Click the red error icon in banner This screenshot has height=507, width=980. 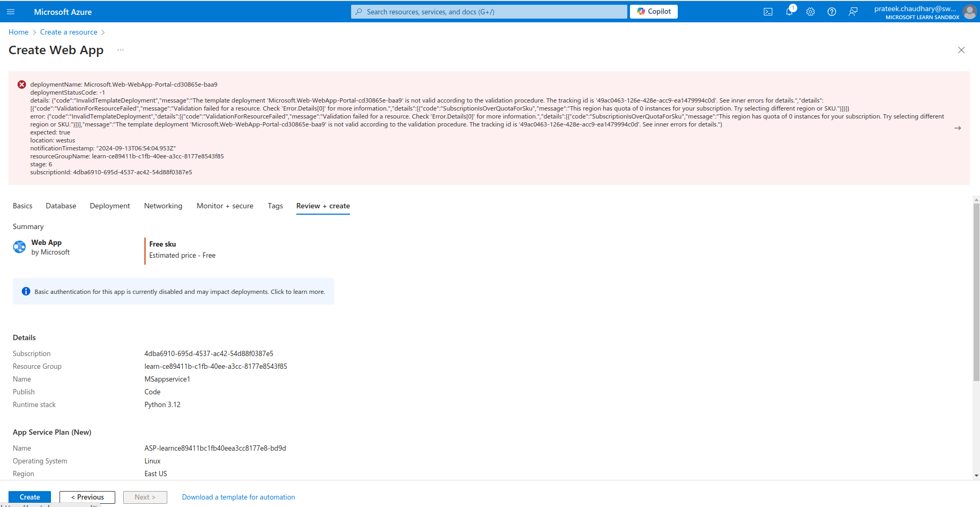(x=22, y=84)
